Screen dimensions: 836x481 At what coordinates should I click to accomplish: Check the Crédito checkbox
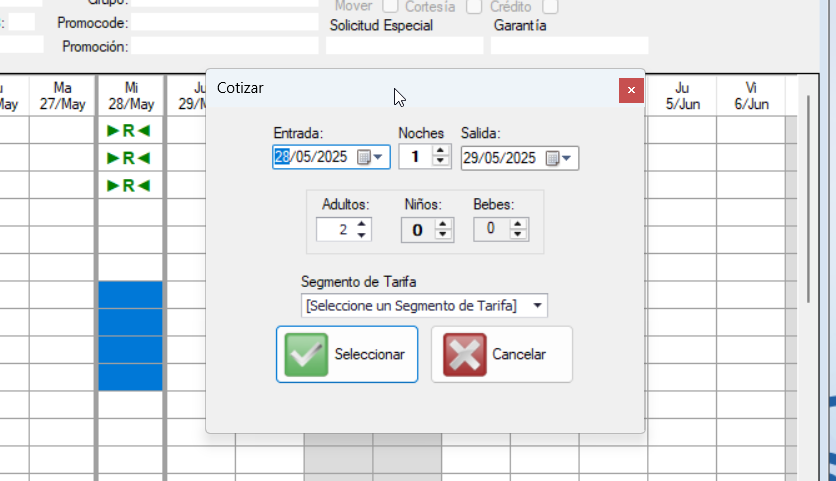point(550,7)
